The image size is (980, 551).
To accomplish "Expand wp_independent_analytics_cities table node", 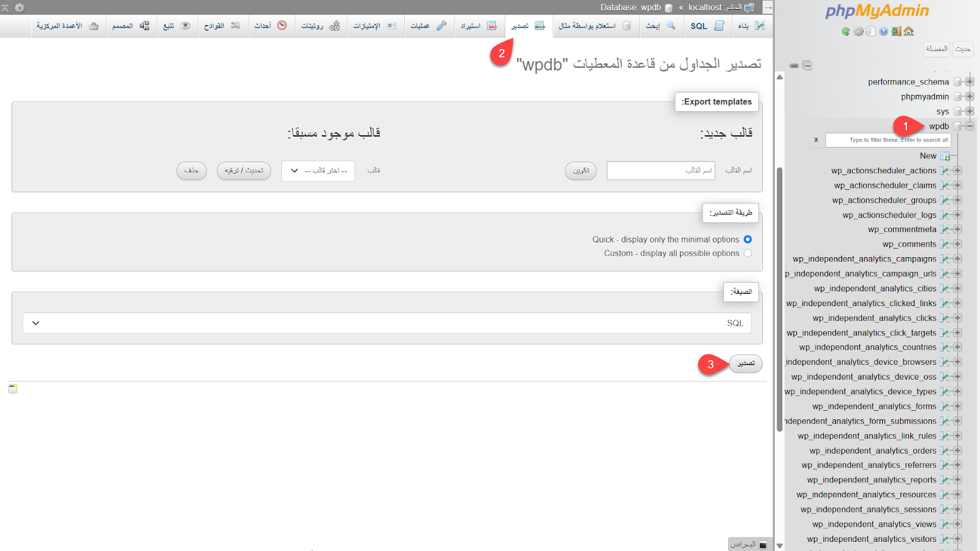I will click(x=957, y=288).
